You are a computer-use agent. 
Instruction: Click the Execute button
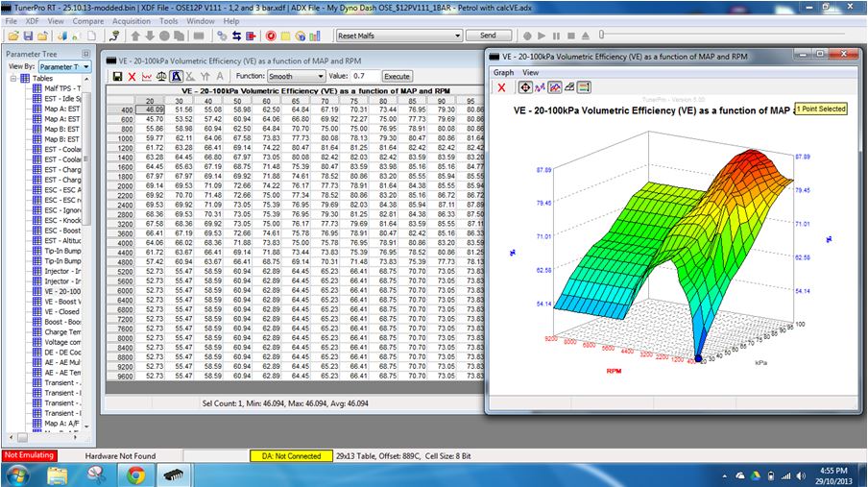(397, 77)
